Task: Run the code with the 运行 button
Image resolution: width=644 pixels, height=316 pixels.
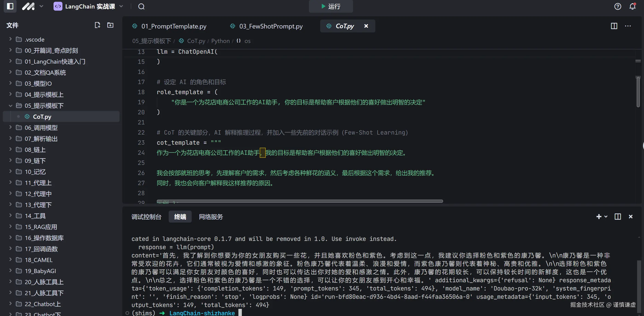Action: pyautogui.click(x=331, y=6)
